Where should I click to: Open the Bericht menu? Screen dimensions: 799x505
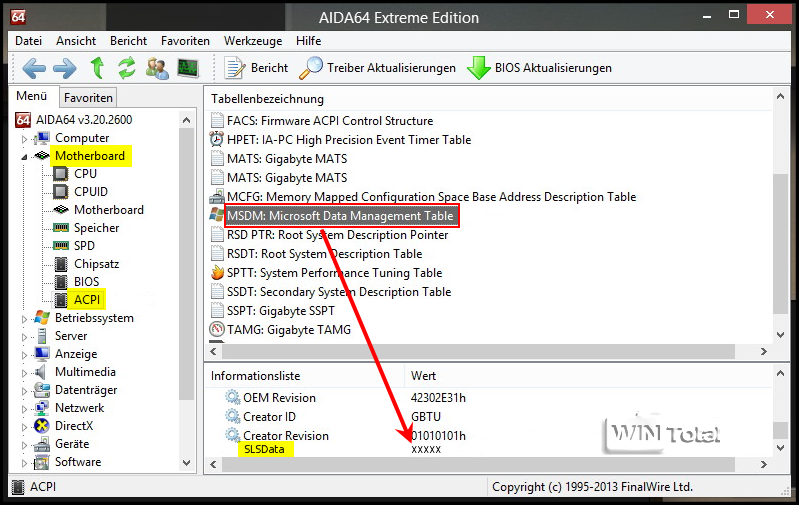point(128,41)
